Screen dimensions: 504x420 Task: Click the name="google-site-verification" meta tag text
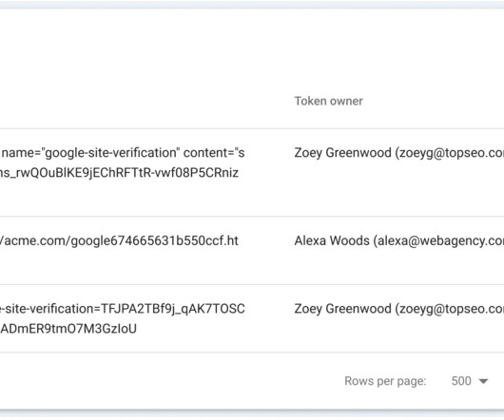(x=89, y=153)
